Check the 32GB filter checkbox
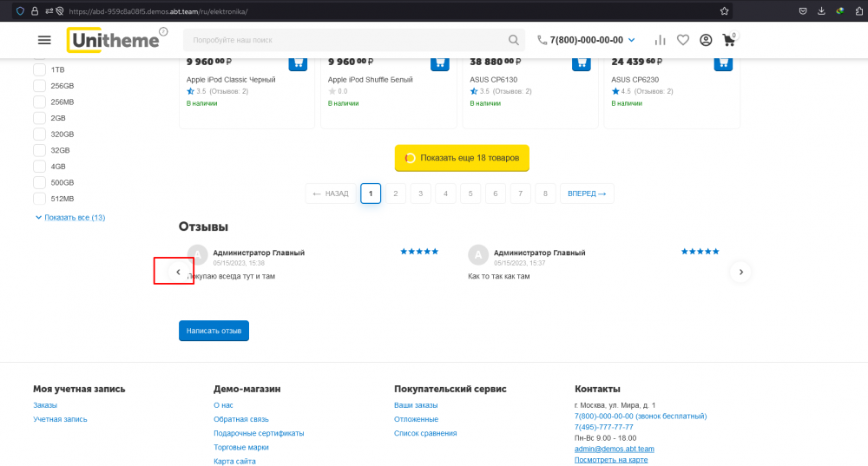This screenshot has width=868, height=466. [39, 150]
